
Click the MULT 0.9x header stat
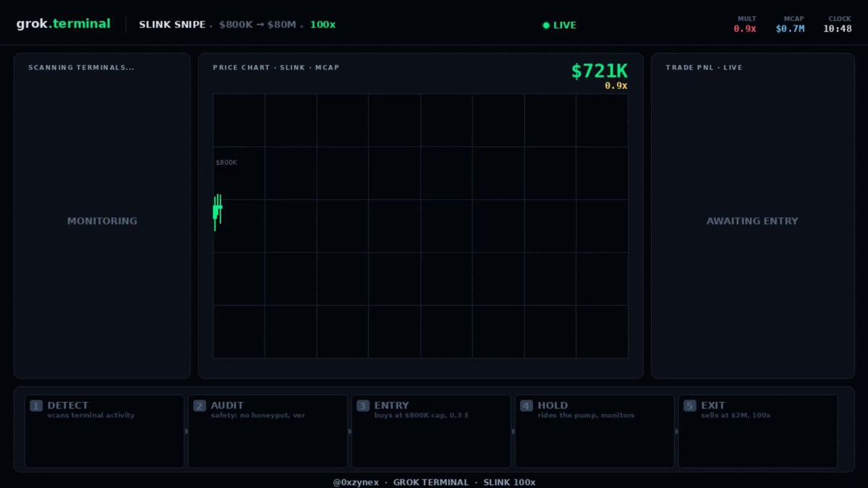click(745, 25)
